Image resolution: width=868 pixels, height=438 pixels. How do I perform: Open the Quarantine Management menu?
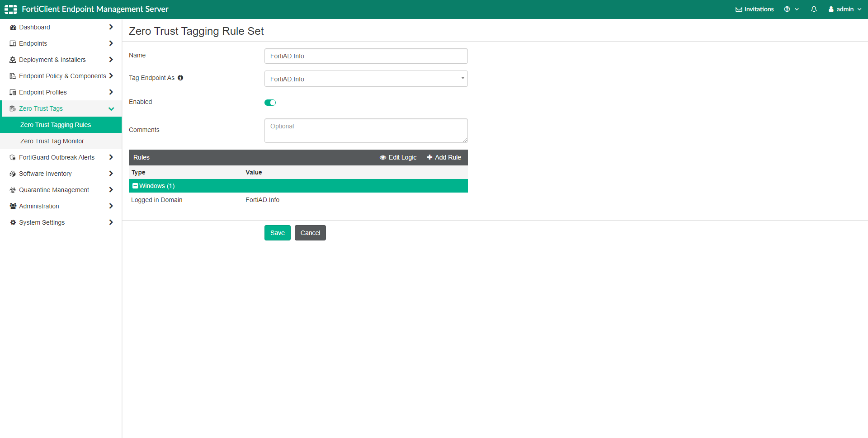[61, 190]
